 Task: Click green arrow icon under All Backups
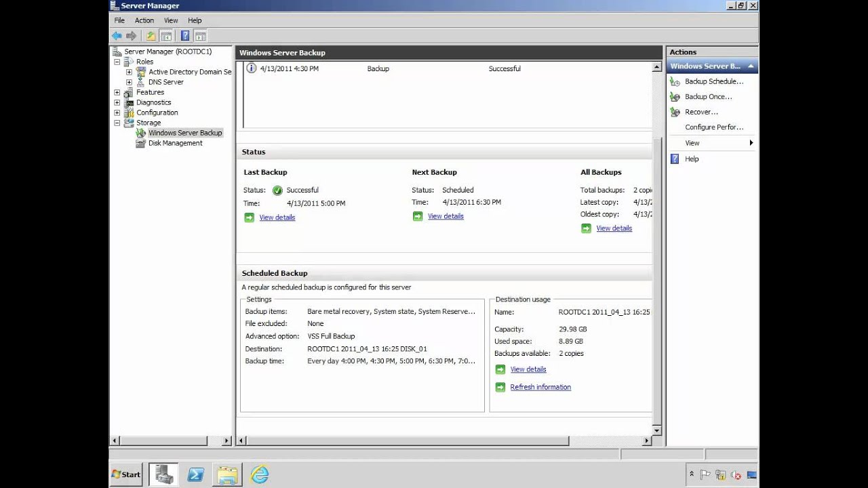(586, 228)
